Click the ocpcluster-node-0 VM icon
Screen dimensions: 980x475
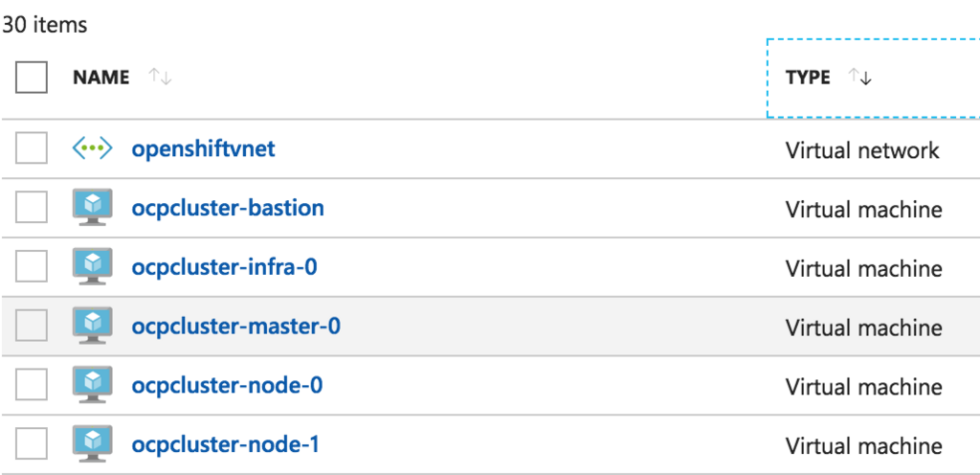(93, 385)
